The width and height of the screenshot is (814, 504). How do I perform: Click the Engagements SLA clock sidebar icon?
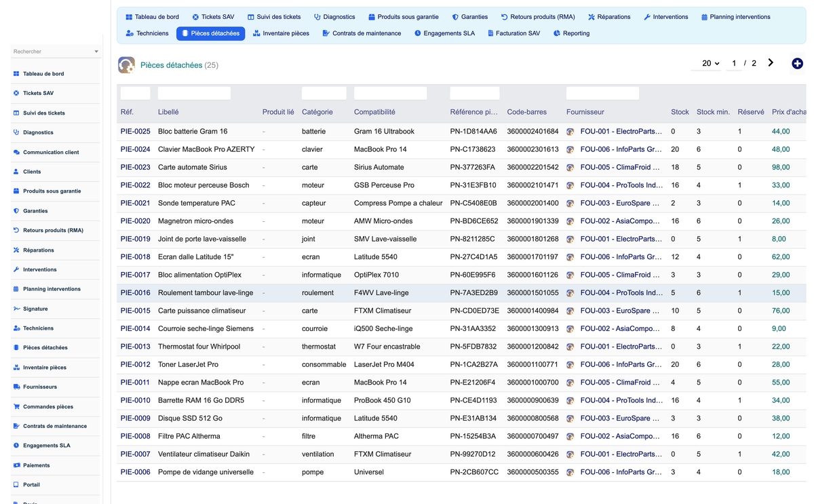(16, 446)
